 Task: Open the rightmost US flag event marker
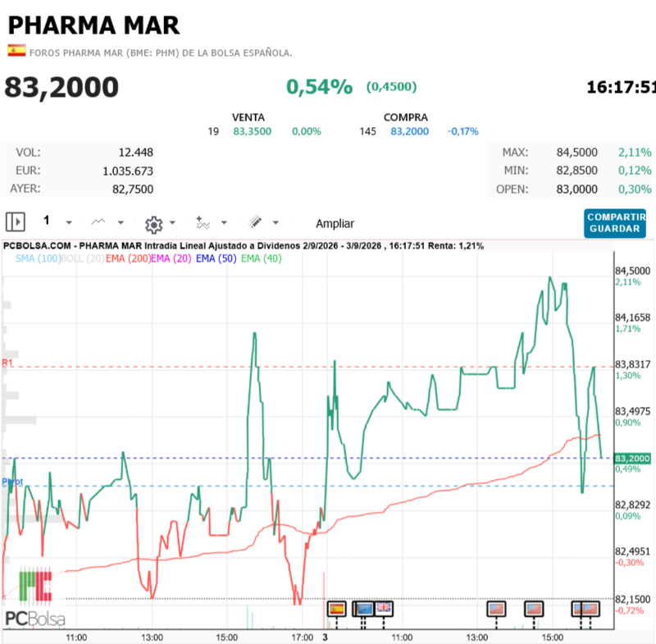click(x=590, y=610)
